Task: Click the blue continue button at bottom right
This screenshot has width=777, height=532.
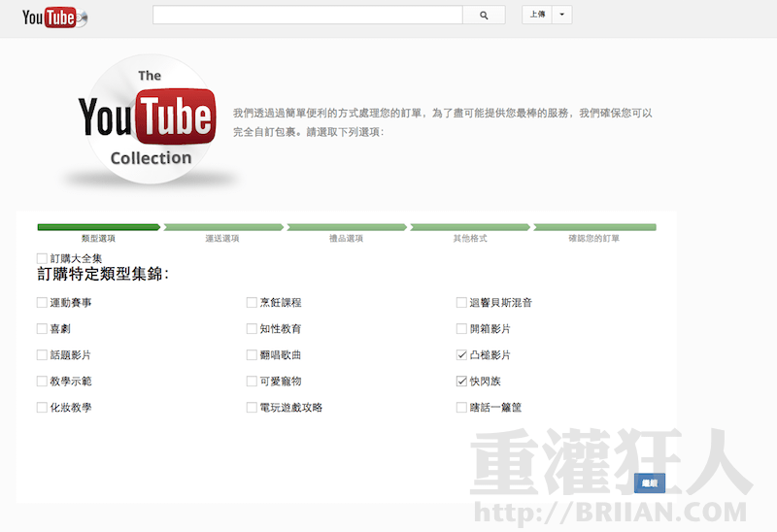Action: [x=649, y=482]
